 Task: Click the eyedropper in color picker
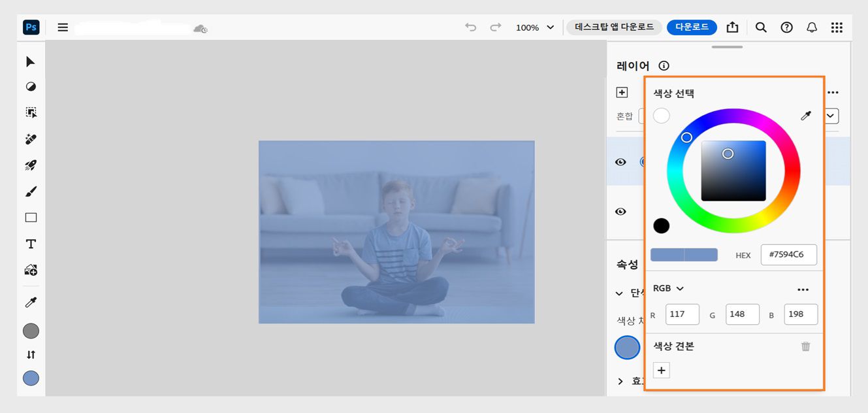pos(806,116)
